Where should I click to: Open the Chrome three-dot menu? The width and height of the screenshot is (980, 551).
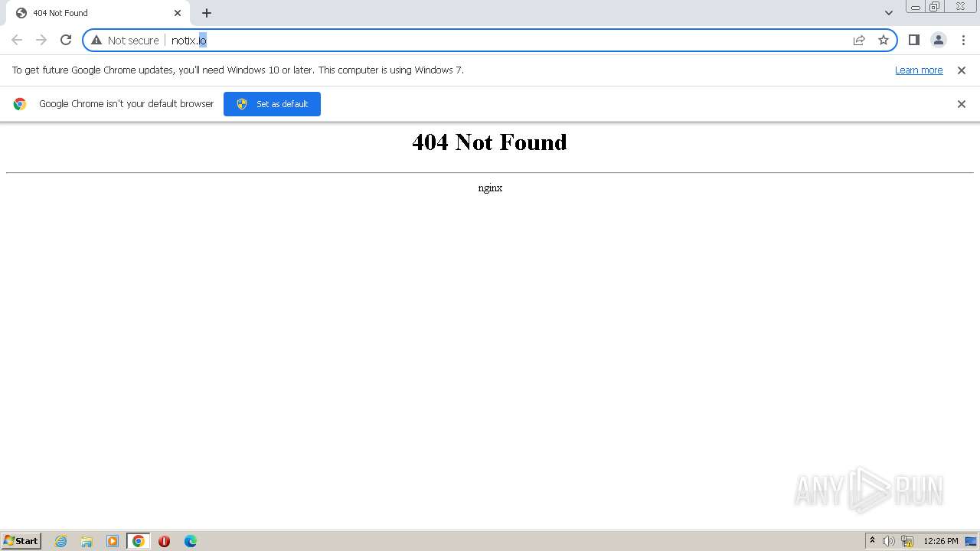pyautogui.click(x=963, y=40)
